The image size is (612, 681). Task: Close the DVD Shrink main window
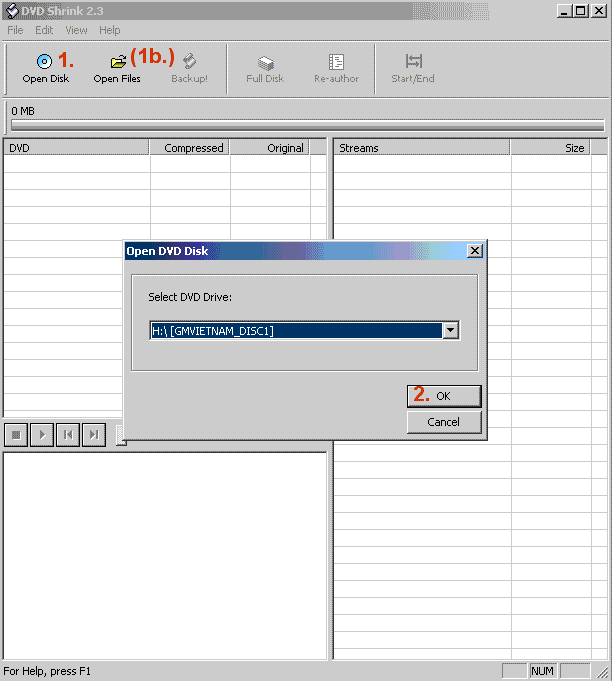(599, 11)
